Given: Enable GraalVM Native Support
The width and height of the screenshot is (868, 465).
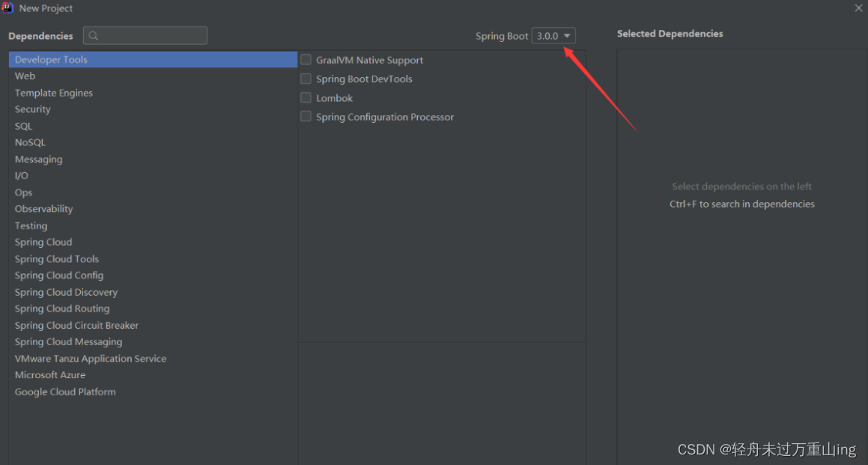Looking at the screenshot, I should (x=306, y=59).
